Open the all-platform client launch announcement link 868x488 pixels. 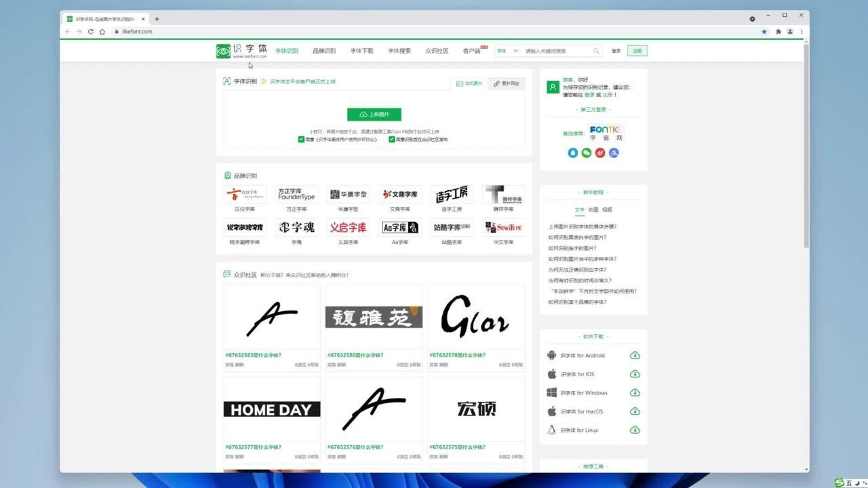pos(302,81)
